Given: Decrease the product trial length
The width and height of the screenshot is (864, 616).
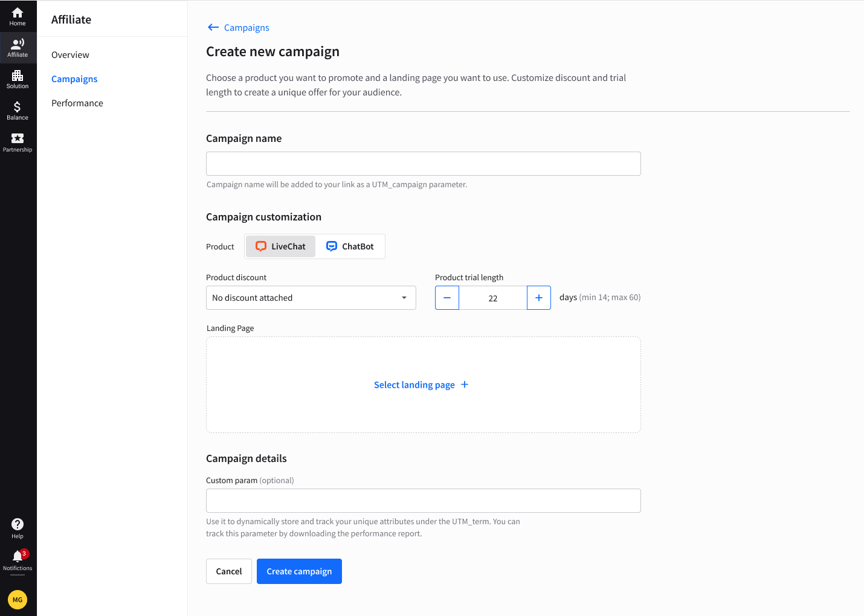Looking at the screenshot, I should tap(447, 297).
